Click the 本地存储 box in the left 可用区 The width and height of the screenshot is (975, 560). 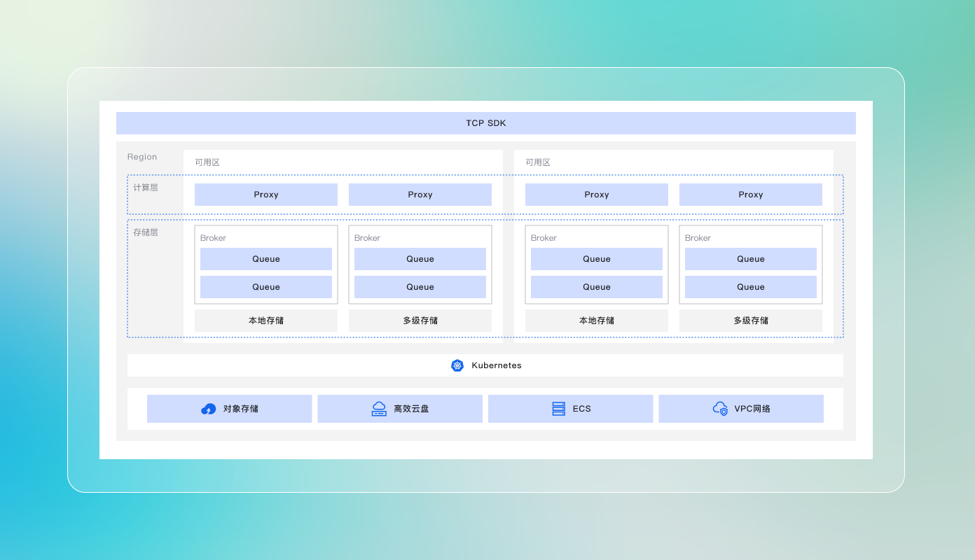(x=266, y=321)
